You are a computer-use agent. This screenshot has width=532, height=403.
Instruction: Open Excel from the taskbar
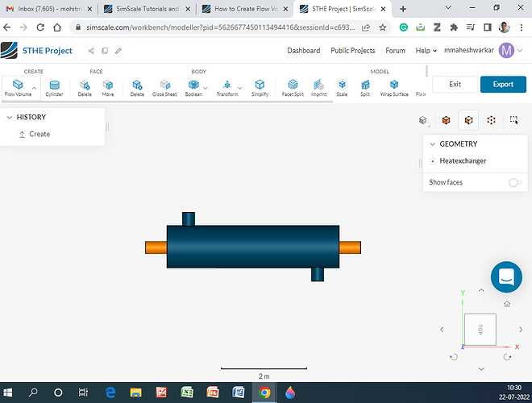coord(187,393)
